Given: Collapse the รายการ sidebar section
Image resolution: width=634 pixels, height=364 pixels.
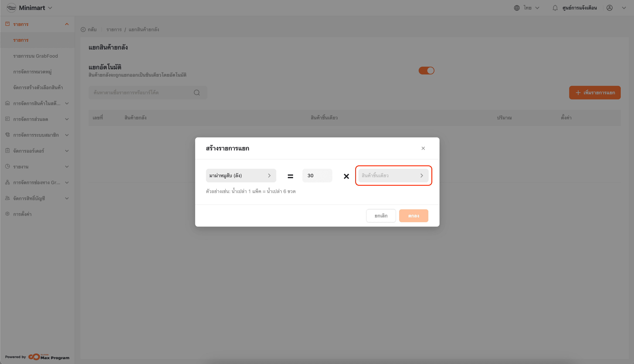Looking at the screenshot, I should tap(67, 24).
